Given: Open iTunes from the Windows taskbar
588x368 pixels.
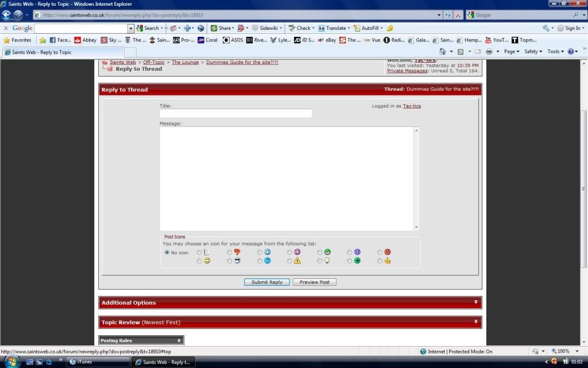Looking at the screenshot, I should (86, 362).
